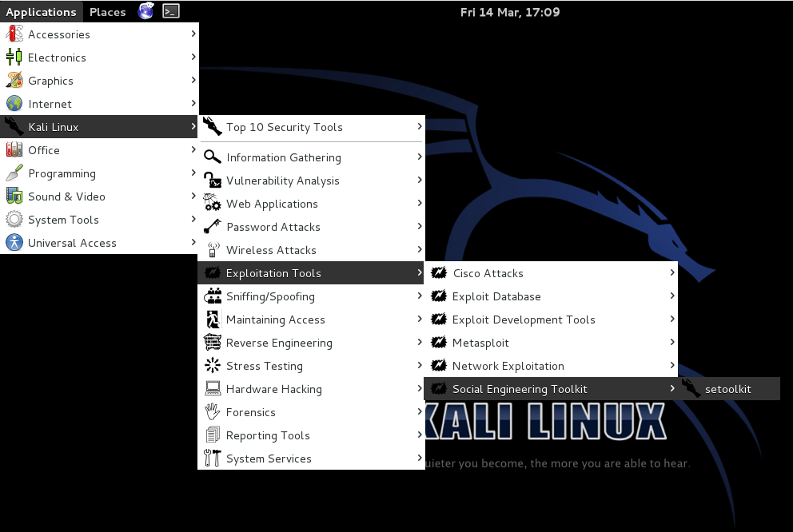Click the Internet globe icon
Image resolution: width=793 pixels, height=532 pixels.
[14, 104]
